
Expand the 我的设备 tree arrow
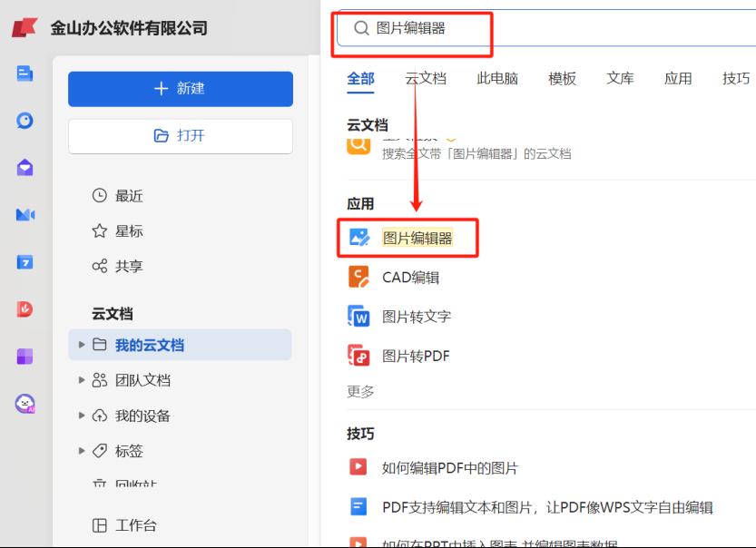pos(82,415)
